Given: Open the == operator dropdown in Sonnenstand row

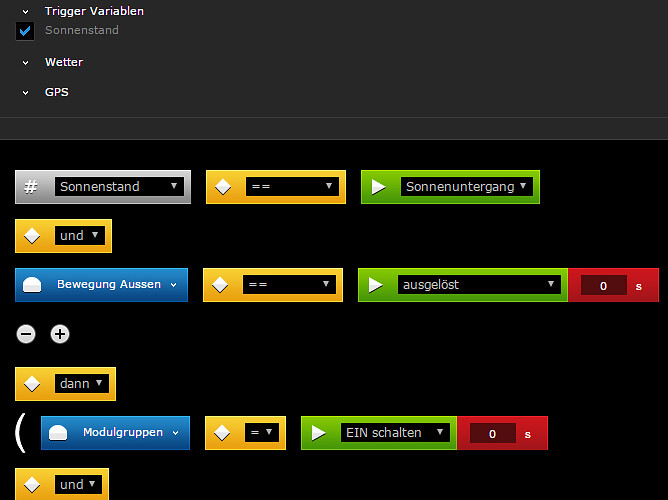Looking at the screenshot, I should 292,187.
